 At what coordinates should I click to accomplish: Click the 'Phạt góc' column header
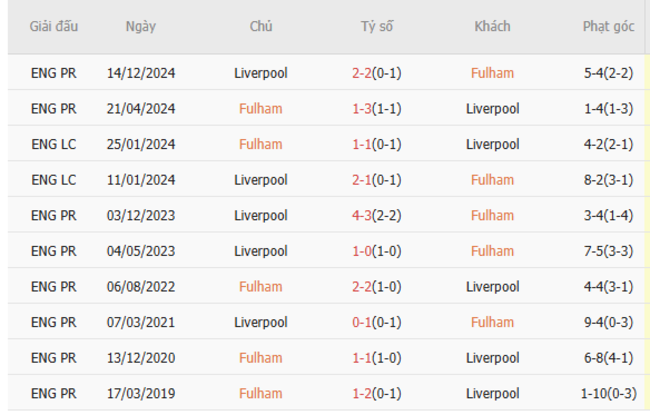[x=608, y=27]
